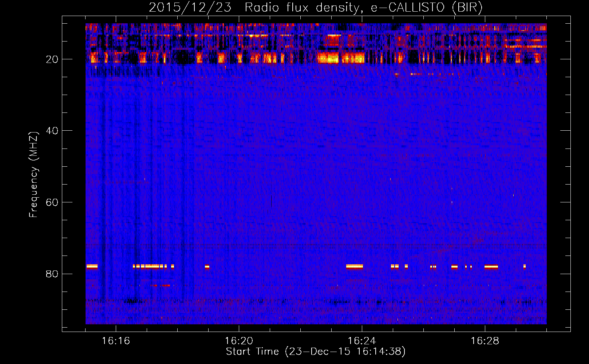
Task: Click the 16:16 time tick label
Action: 116,341
